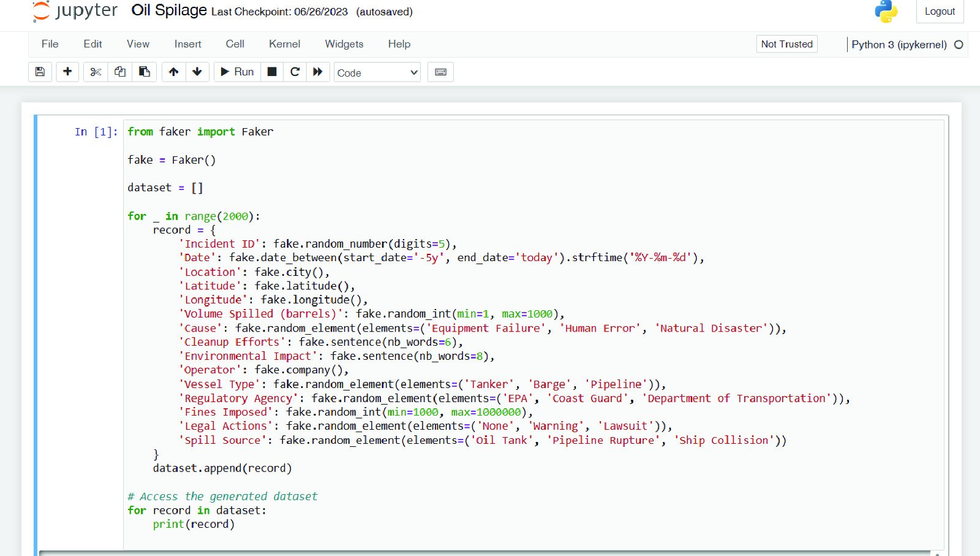Restart the kernel

pyautogui.click(x=295, y=72)
